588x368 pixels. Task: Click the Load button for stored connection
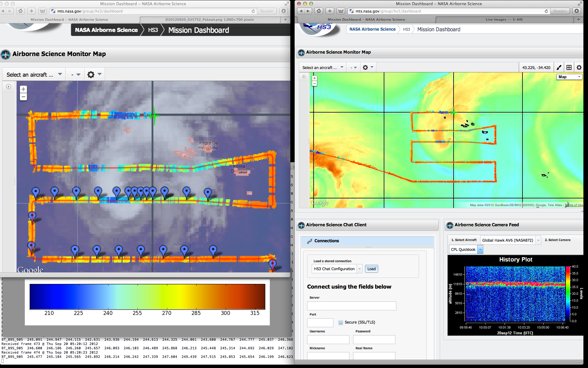[371, 269]
